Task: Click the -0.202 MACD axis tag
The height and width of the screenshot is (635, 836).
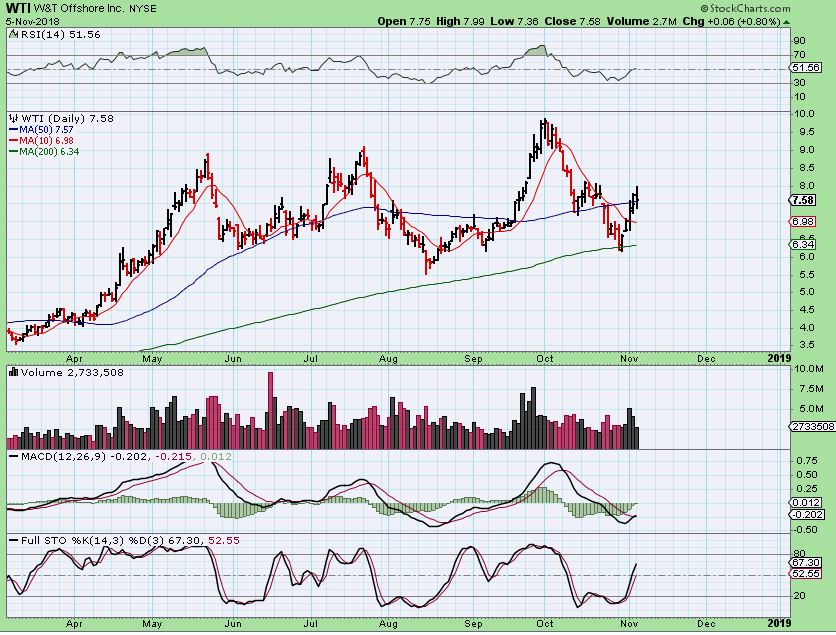Action: click(x=808, y=515)
